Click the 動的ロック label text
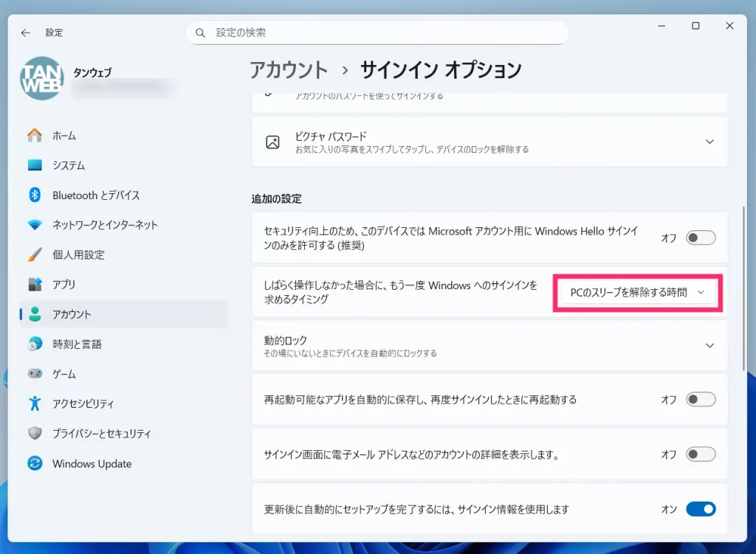 (x=286, y=341)
